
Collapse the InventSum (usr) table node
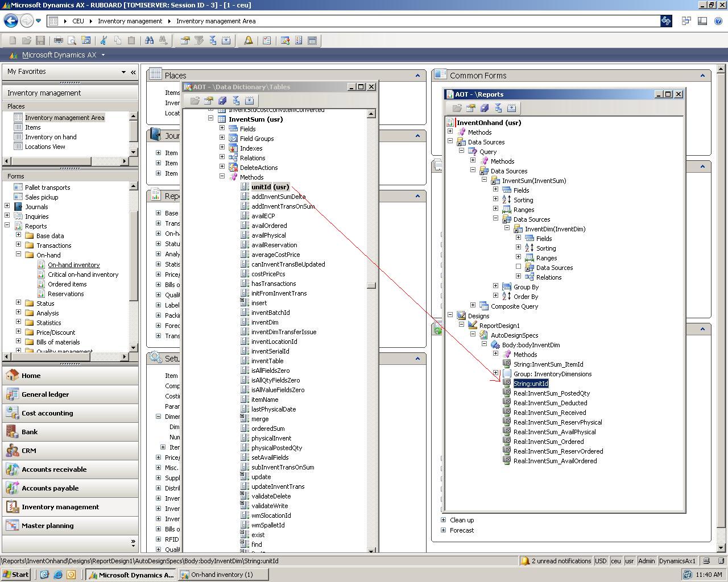210,119
